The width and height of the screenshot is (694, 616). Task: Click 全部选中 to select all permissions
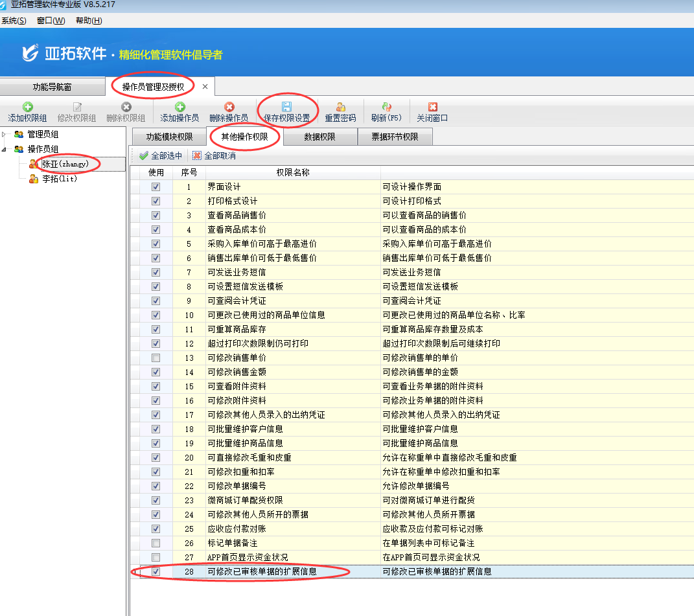[160, 155]
